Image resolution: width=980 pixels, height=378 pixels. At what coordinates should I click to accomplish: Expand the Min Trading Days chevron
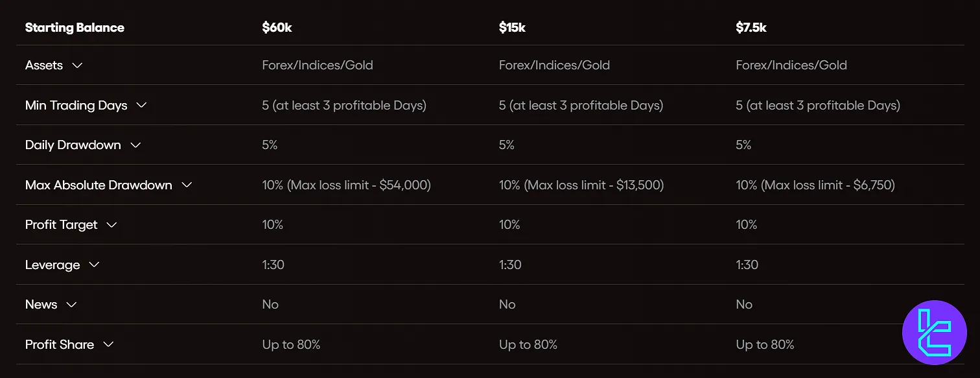[141, 105]
